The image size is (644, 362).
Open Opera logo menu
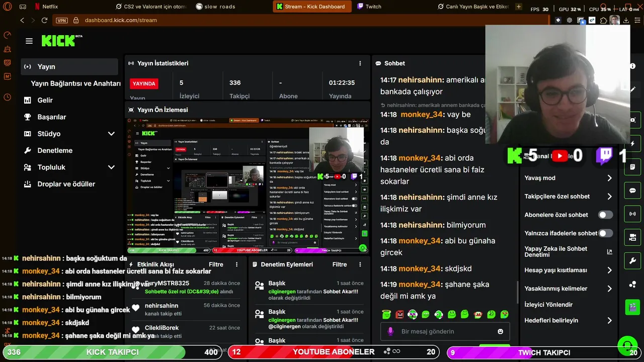(x=7, y=7)
